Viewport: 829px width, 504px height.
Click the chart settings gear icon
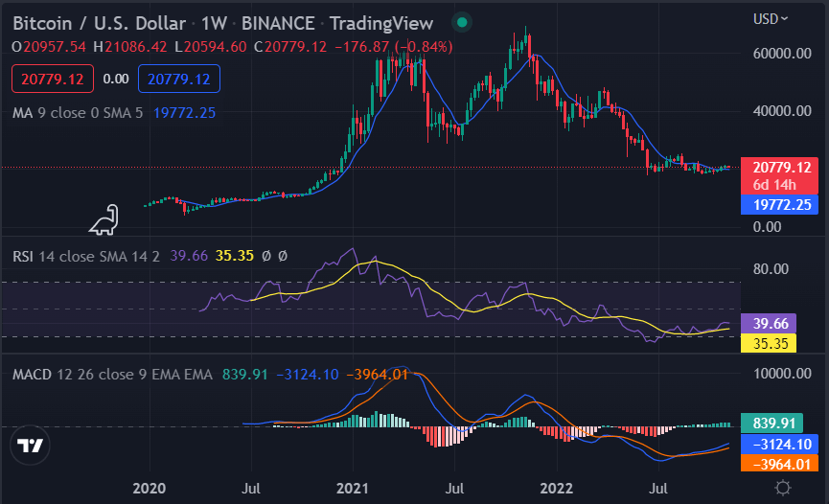click(x=782, y=487)
